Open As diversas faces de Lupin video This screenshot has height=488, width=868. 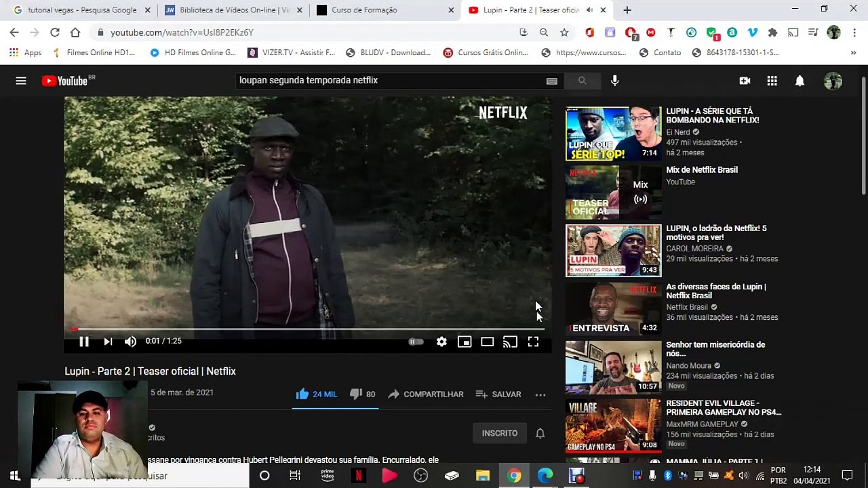tap(716, 291)
